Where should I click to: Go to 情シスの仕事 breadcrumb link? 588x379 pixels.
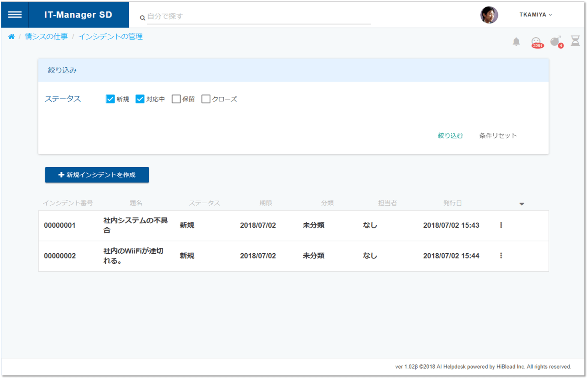click(x=46, y=37)
